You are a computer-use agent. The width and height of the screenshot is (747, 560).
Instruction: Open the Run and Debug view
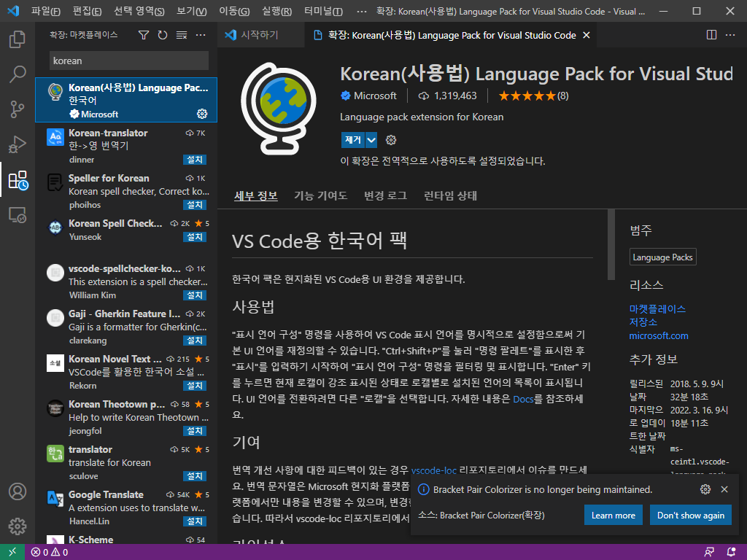18,145
